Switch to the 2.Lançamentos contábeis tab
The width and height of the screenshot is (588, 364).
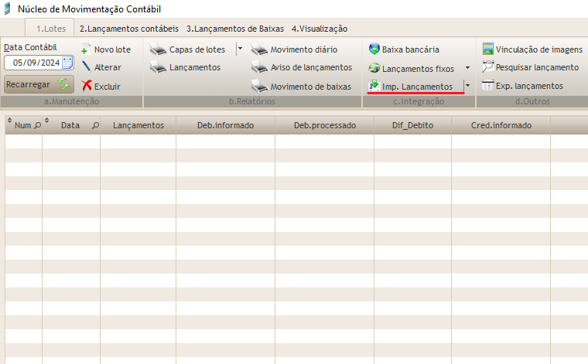(x=128, y=29)
